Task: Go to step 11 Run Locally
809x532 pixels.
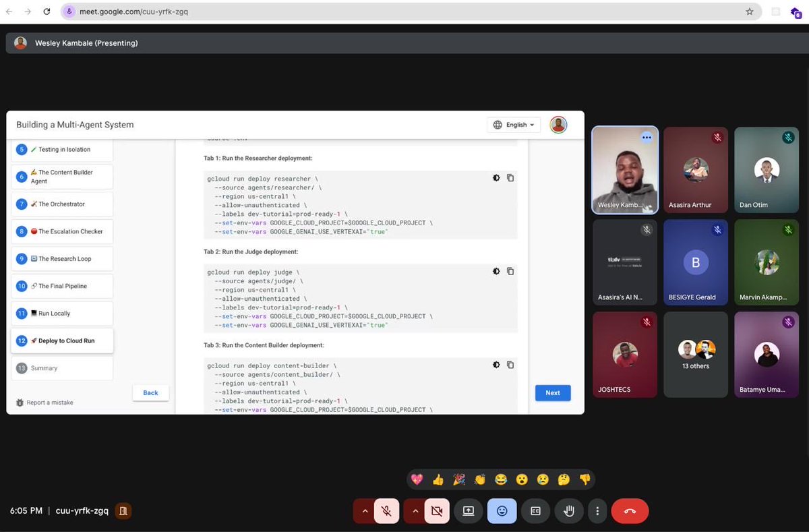Action: [62, 314]
